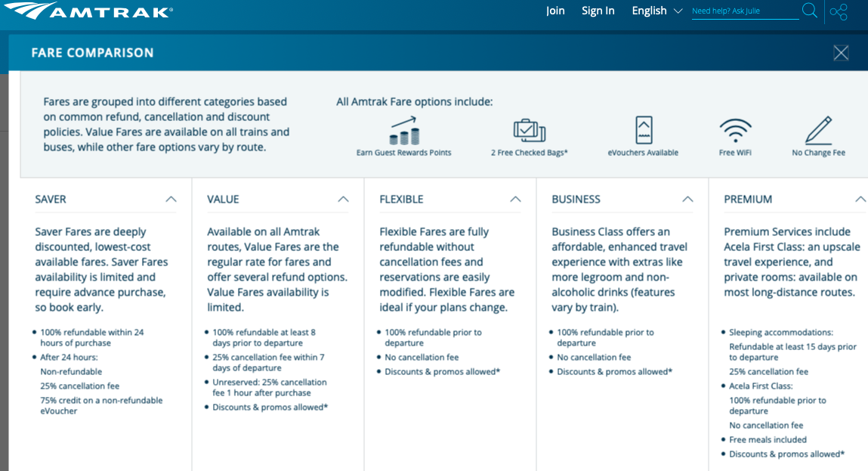This screenshot has width=868, height=471.
Task: Click Flexible's 'Discounts & promos allowed*' bullet
Action: coord(442,372)
